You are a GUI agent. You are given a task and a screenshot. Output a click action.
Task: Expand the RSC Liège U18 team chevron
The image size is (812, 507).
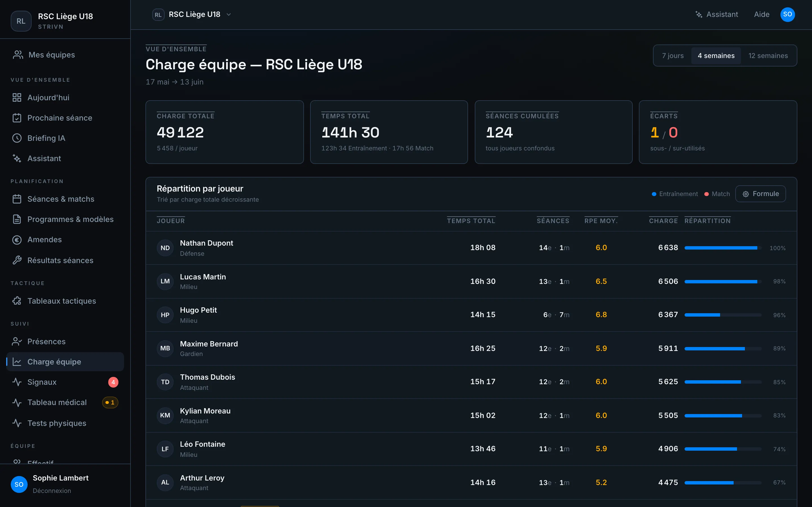[229, 14]
